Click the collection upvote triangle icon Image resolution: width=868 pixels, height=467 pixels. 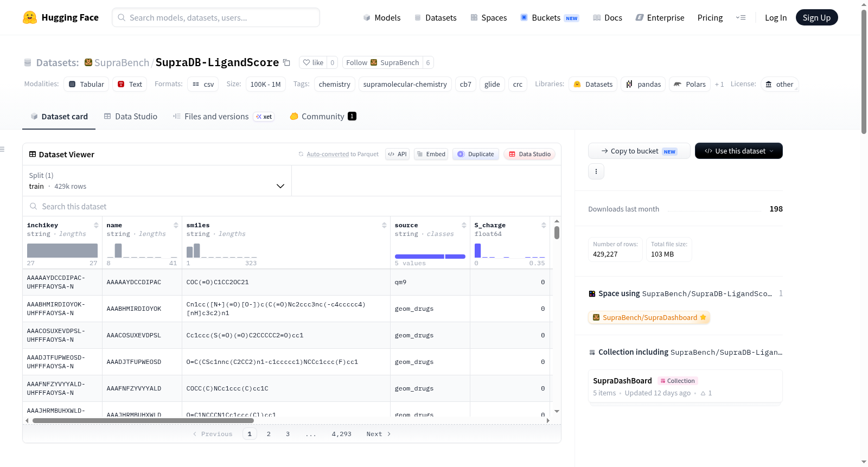[x=703, y=393]
